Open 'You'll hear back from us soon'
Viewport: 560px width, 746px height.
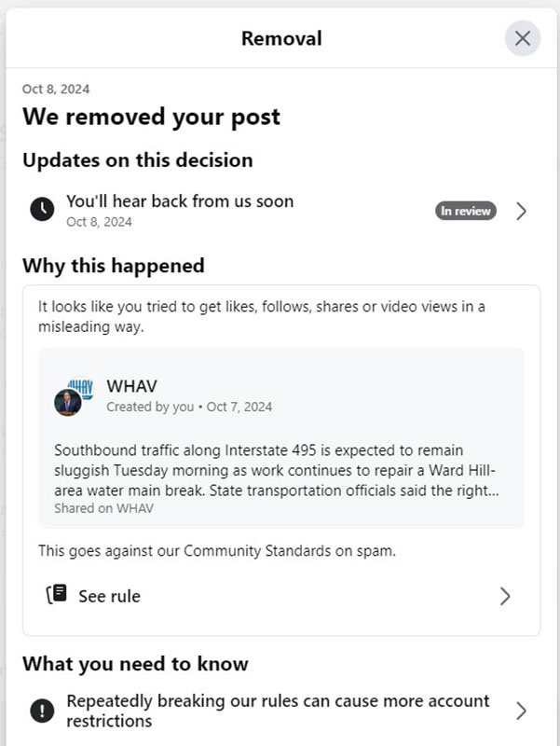[x=180, y=201]
